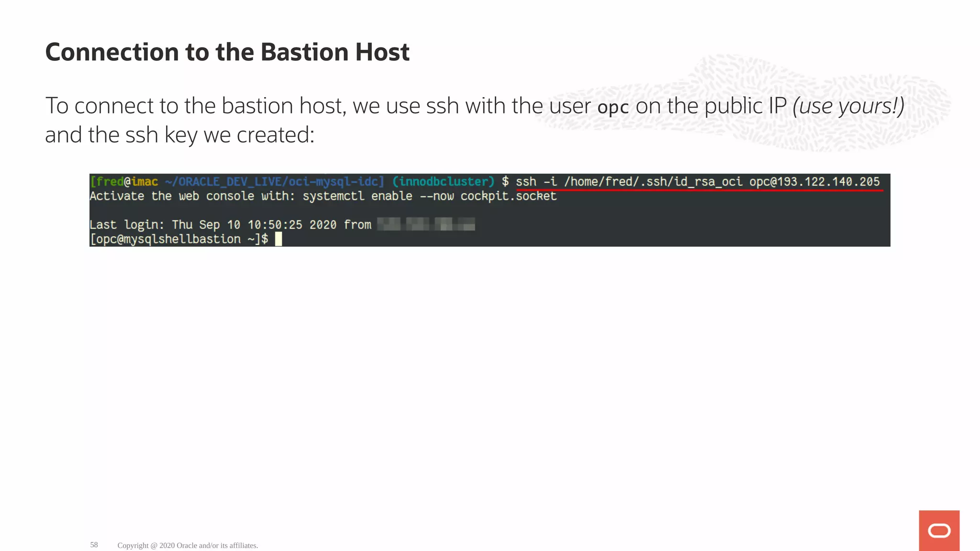Click the 'fred@imac' prompt text
The width and height of the screenshot is (980, 551).
coord(127,182)
